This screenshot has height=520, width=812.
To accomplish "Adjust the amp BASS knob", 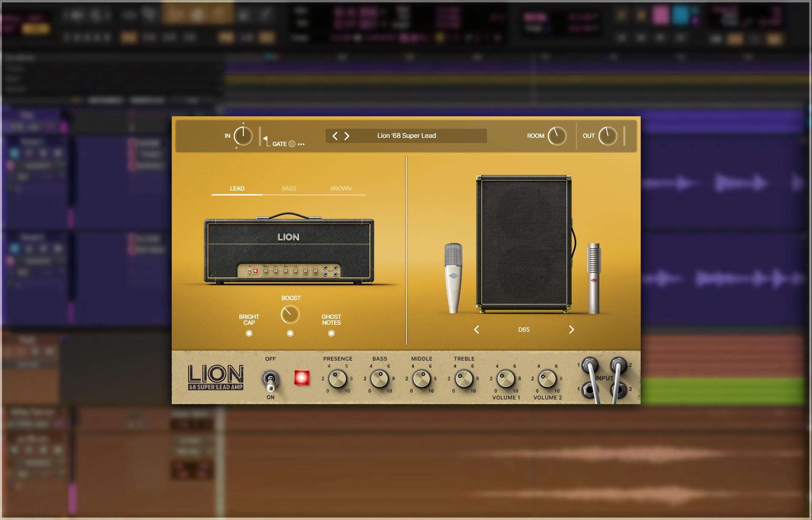I will (379, 379).
